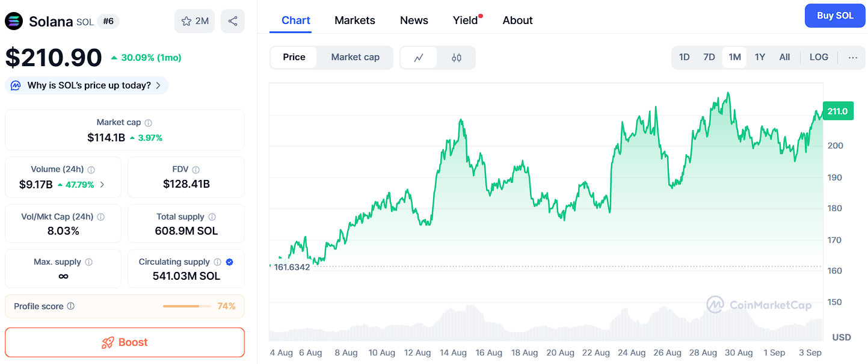
Task: Select the Price toggle
Action: [x=294, y=58]
